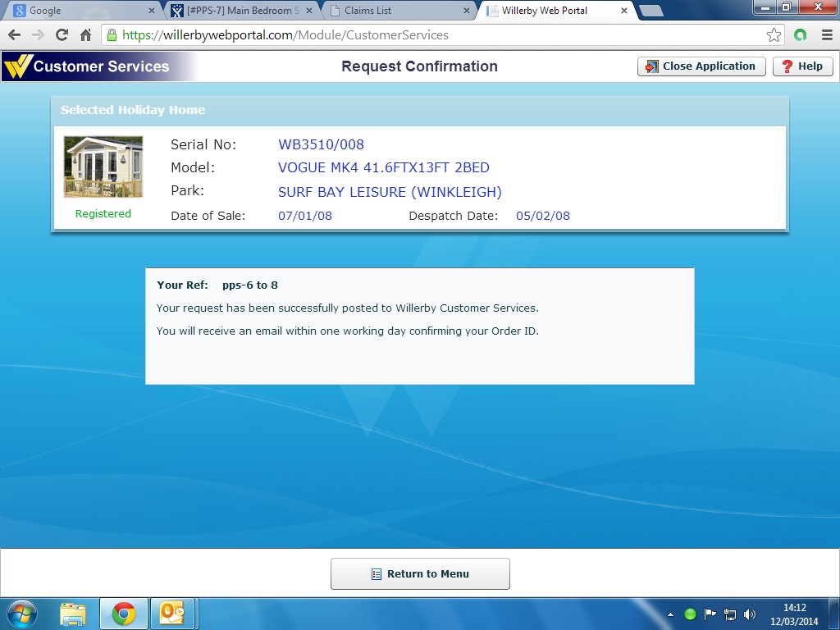840x630 pixels.
Task: Click the holiday home thumbnail image
Action: 103,167
